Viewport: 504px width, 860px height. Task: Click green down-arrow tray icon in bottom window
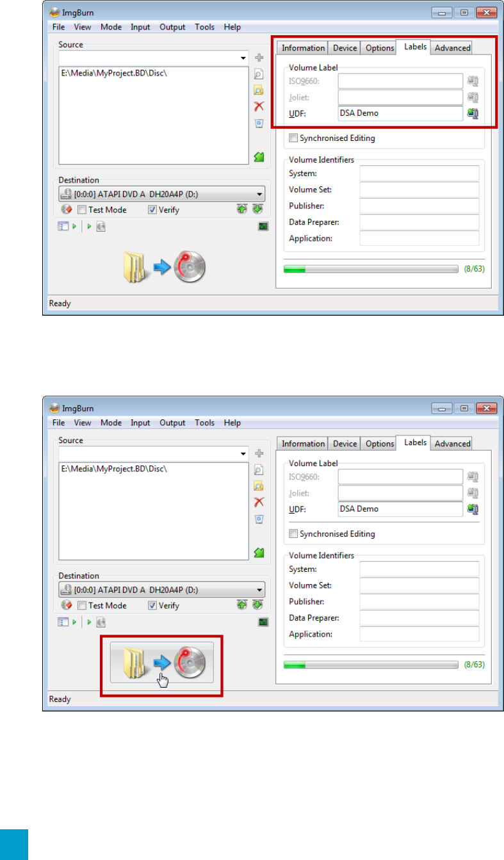pos(257,605)
